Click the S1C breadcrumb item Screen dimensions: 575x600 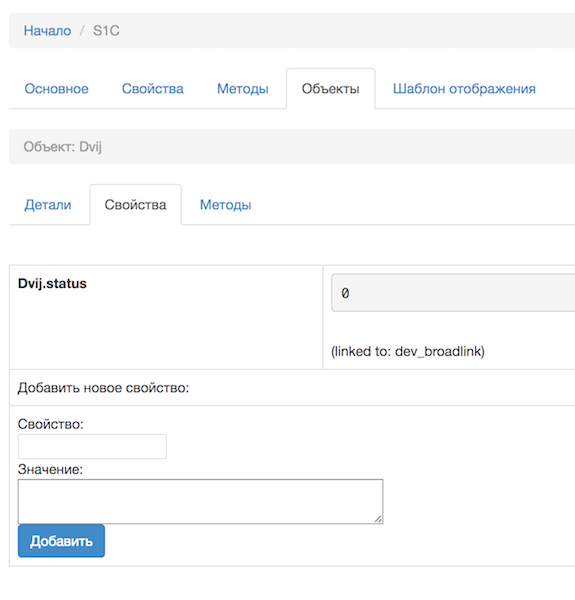[106, 31]
